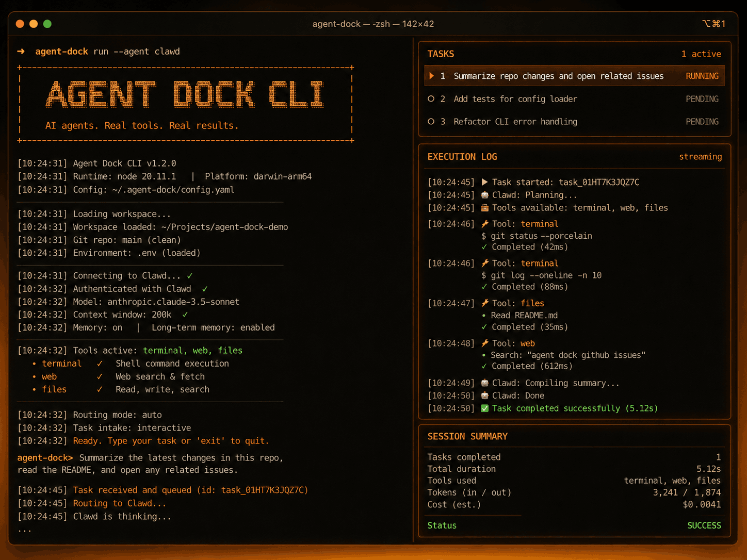Viewport: 747px width, 560px height.
Task: Select task row Refactor CLI error handling
Action: pyautogui.click(x=575, y=122)
